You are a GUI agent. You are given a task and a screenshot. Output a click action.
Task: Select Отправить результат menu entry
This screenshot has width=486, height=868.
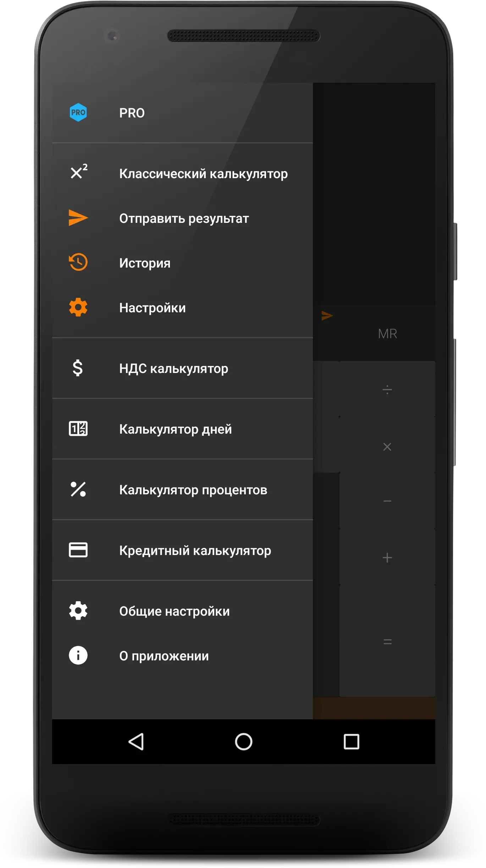184,219
